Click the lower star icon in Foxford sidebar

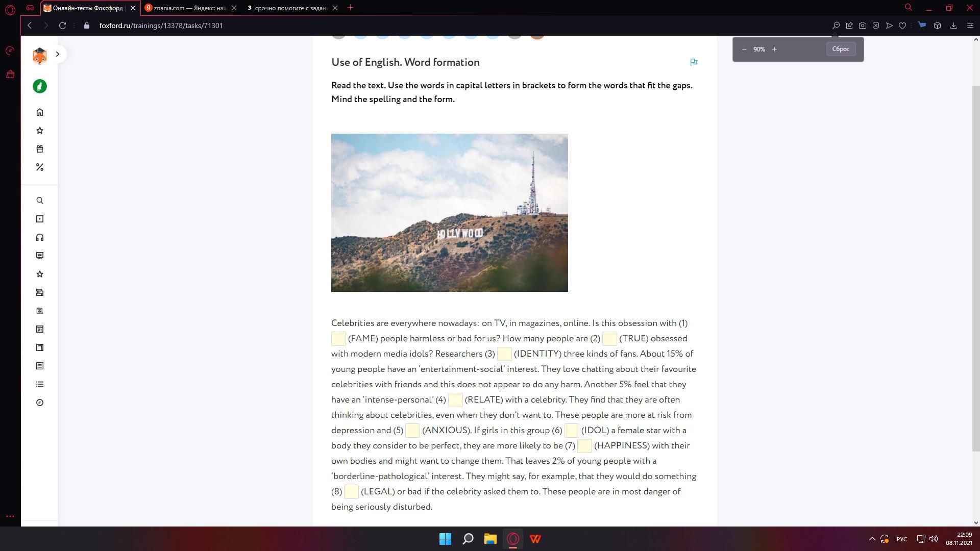[40, 274]
